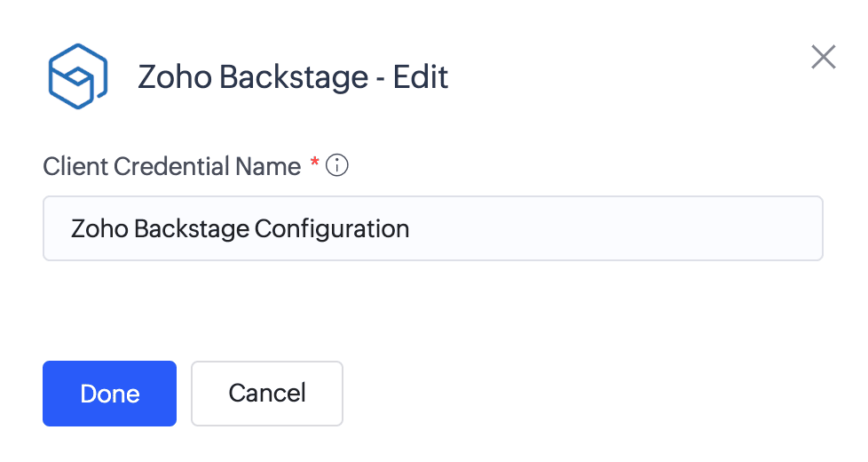Screen dimensions: 868x462
Task: Click the 'Zoho Backstage - Edit' dialog title
Action: (x=293, y=77)
